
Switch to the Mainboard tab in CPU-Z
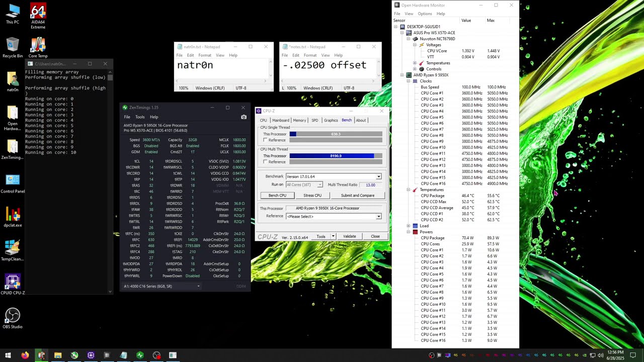click(x=280, y=120)
